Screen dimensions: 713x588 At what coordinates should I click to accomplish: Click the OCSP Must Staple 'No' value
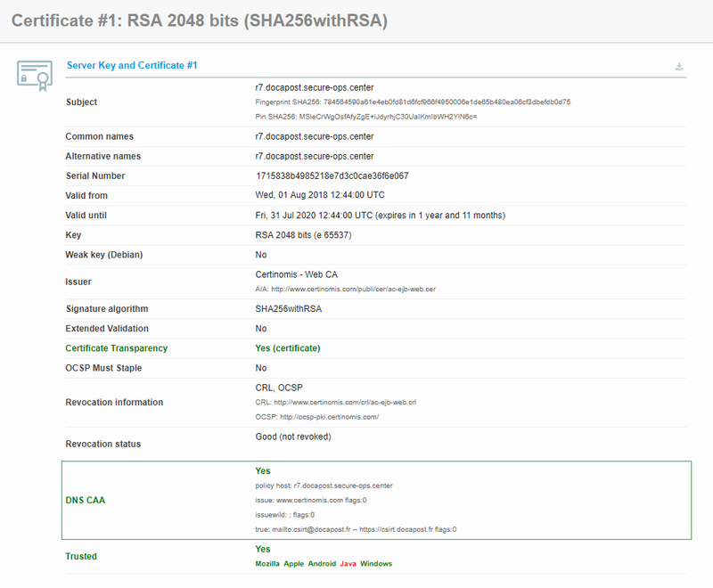click(261, 368)
